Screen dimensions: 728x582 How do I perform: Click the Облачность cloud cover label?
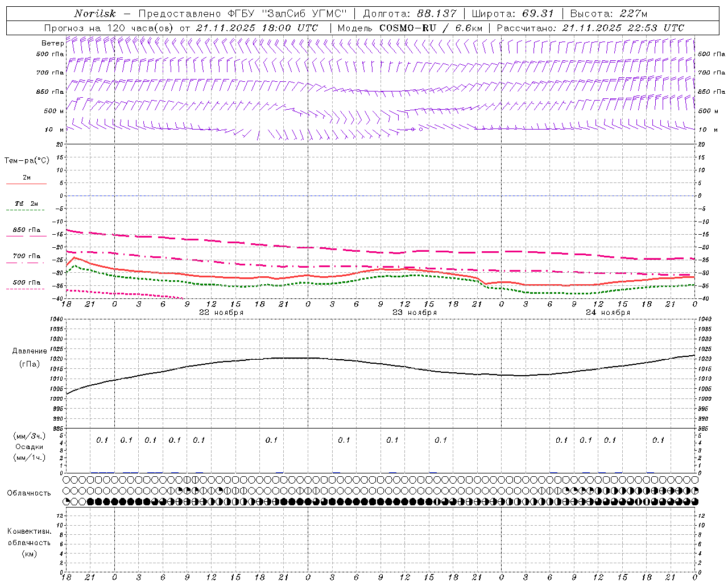click(x=29, y=493)
